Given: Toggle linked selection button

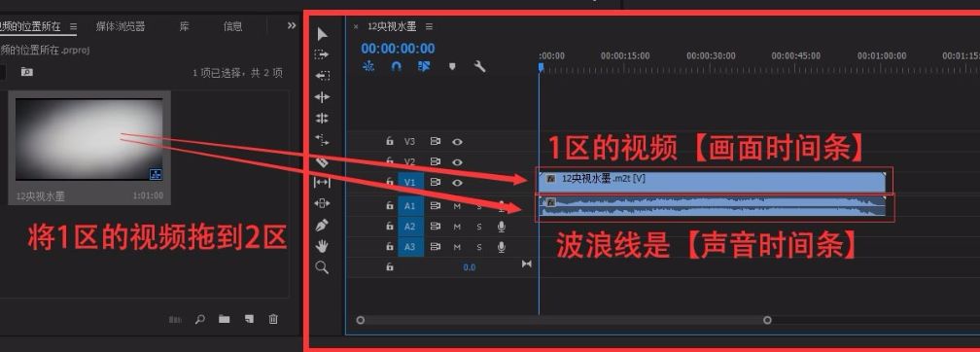Looking at the screenshot, I should point(424,66).
